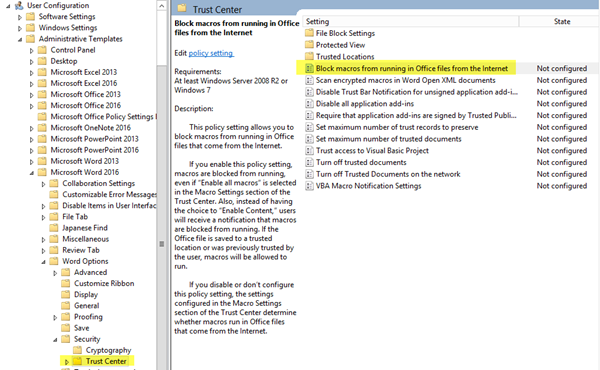Expand the Microsoft Excel 2016 node
Viewport: 600px width, 370px height.
pos(31,83)
